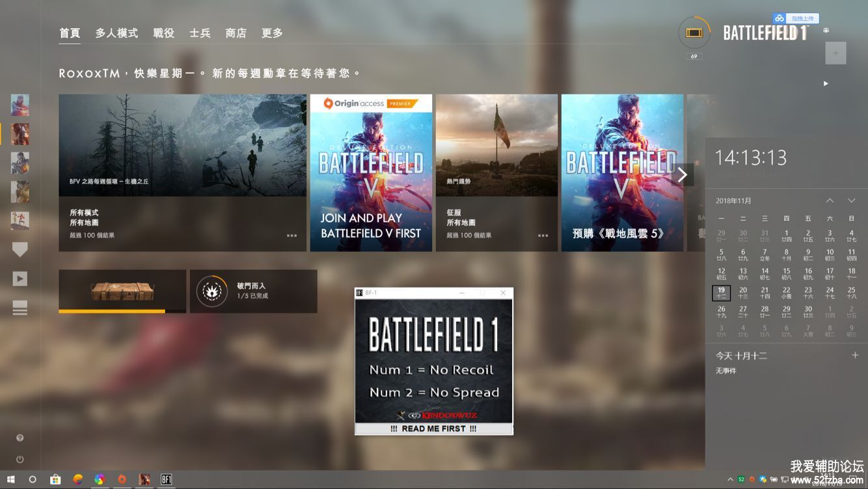Screen dimensions: 868x489
Task: Go to next month in calendar
Action: pyautogui.click(x=851, y=201)
